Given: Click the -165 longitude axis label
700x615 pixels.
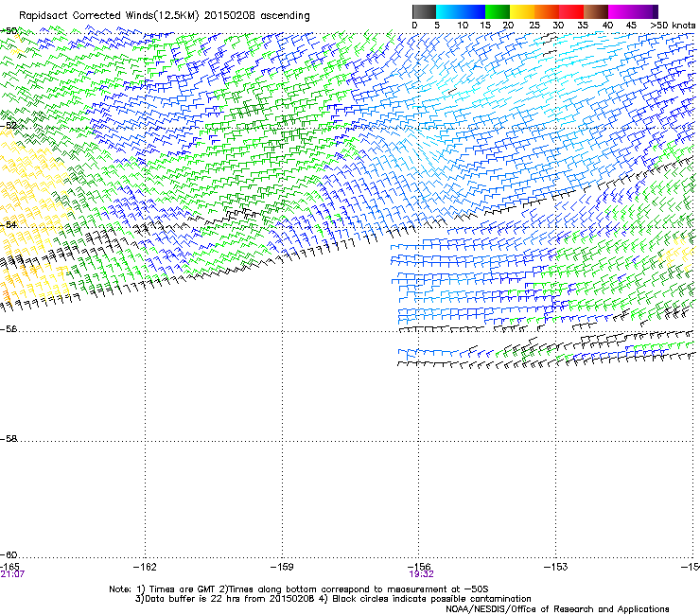Looking at the screenshot, I should (9, 567).
